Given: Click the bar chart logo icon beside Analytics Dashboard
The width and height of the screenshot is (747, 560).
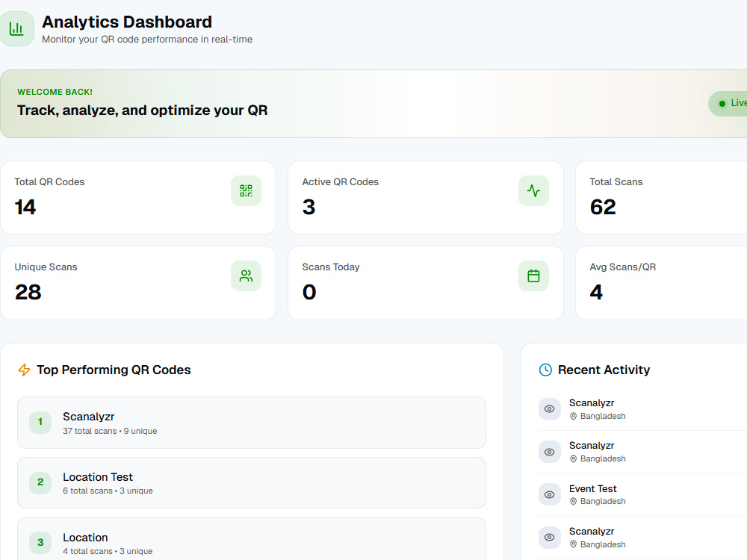Looking at the screenshot, I should 16,29.
